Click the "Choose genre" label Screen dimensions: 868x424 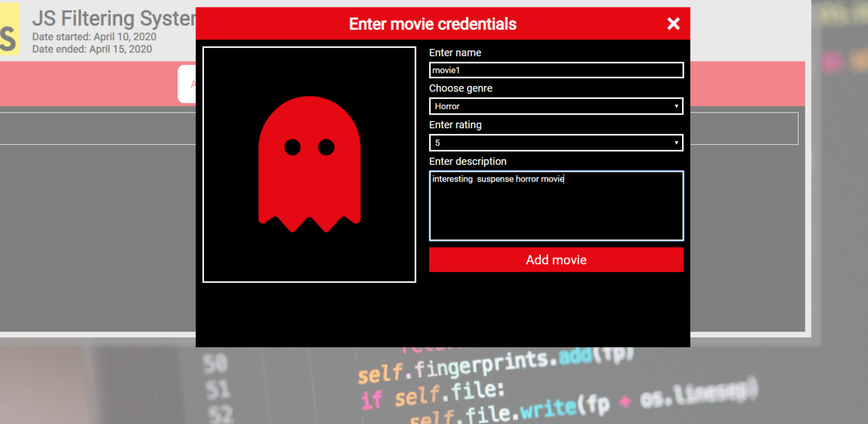pyautogui.click(x=461, y=88)
